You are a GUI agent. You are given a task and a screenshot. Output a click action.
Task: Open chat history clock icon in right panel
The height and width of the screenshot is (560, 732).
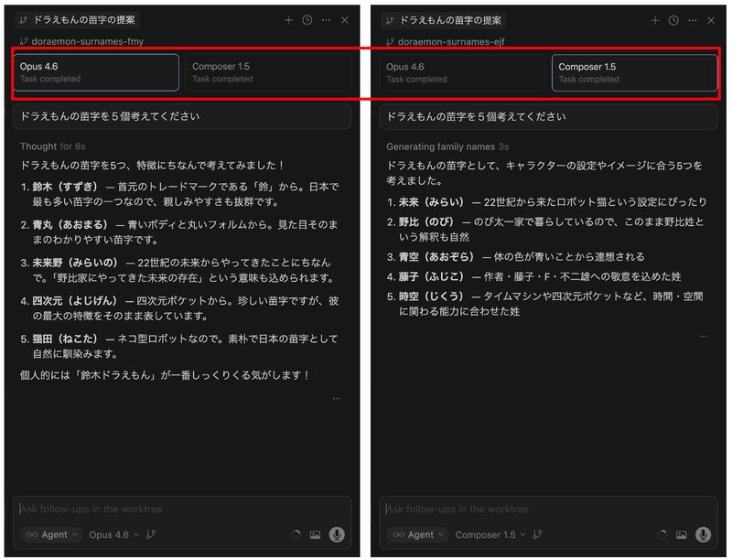click(x=673, y=20)
